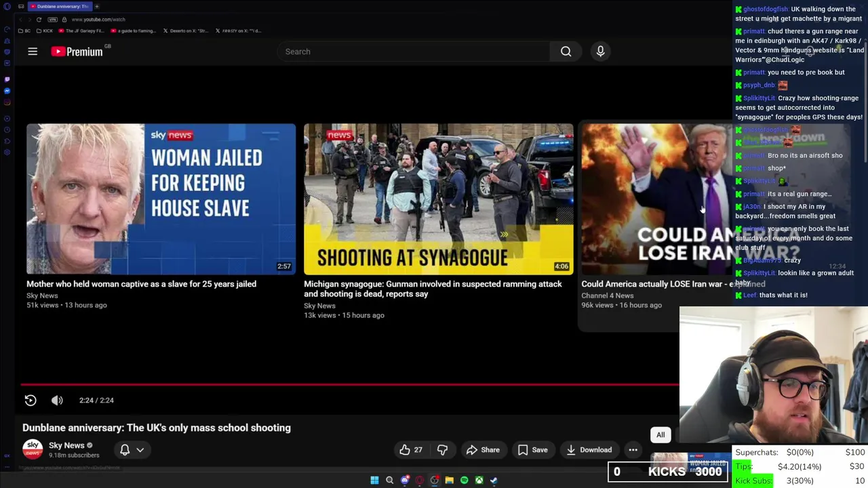
Task: Open the Opera menu logo
Action: (x=7, y=7)
